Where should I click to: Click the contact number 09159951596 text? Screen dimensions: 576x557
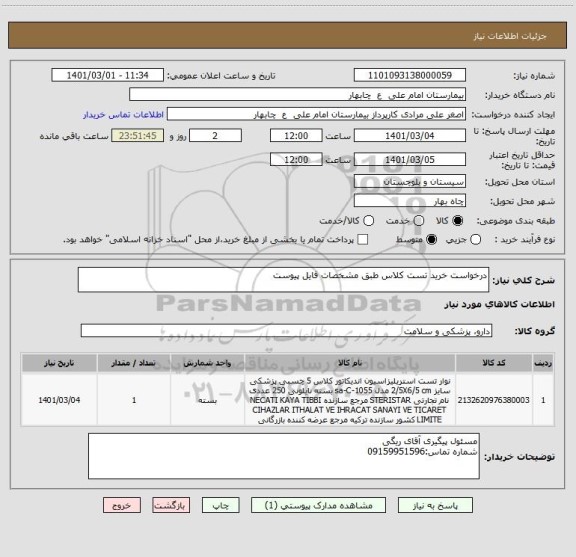(x=396, y=452)
